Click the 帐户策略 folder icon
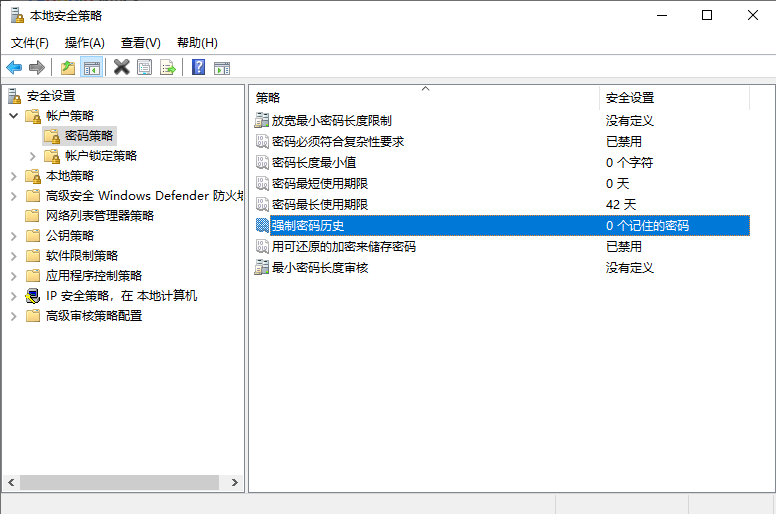776x514 pixels. tap(33, 116)
